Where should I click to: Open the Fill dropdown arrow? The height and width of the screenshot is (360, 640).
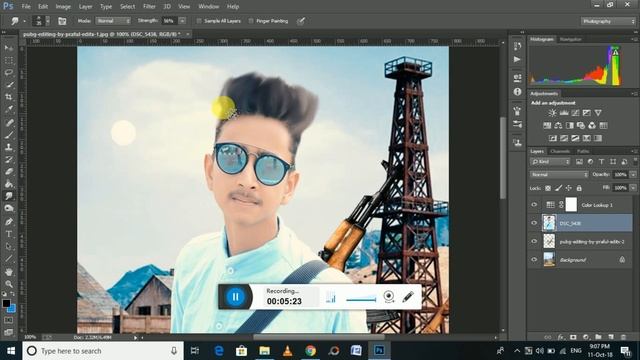[x=633, y=188]
